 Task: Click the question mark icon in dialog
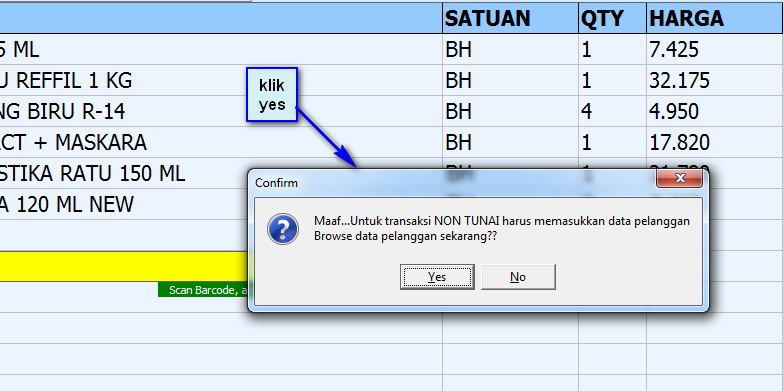click(283, 229)
